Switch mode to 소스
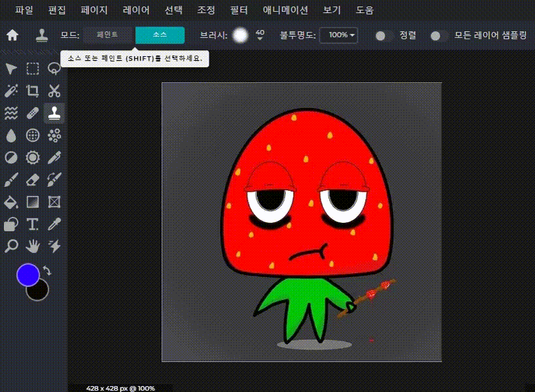This screenshot has width=535, height=392. pyautogui.click(x=160, y=35)
